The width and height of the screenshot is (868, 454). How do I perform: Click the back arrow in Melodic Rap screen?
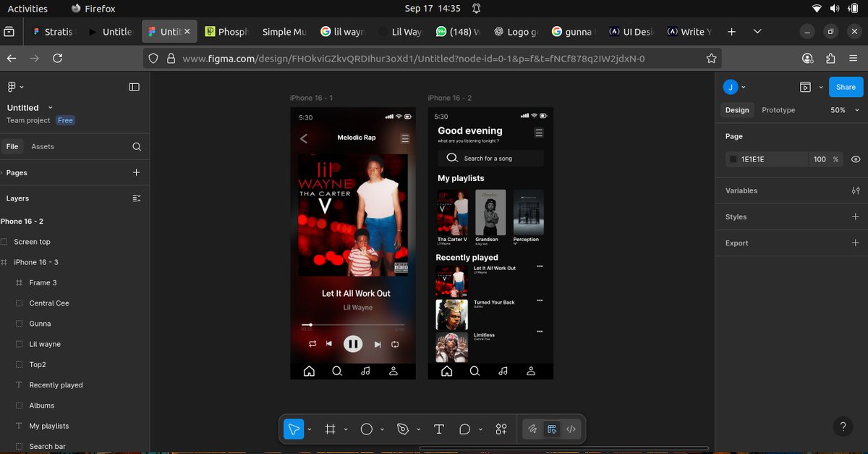(x=304, y=138)
